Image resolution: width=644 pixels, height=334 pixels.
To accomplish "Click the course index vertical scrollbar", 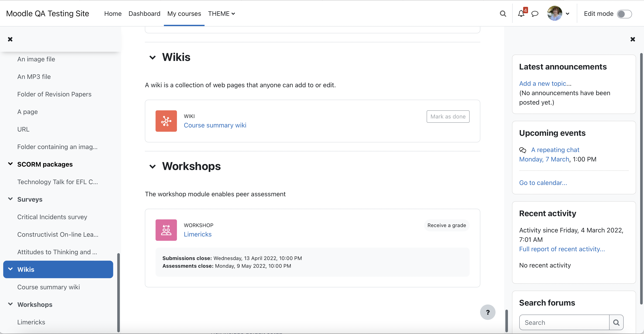I will (119, 293).
